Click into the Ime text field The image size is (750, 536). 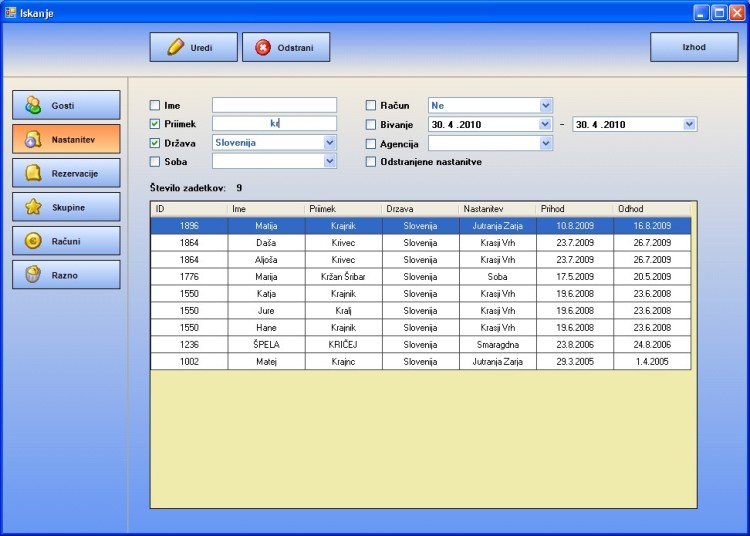point(274,105)
